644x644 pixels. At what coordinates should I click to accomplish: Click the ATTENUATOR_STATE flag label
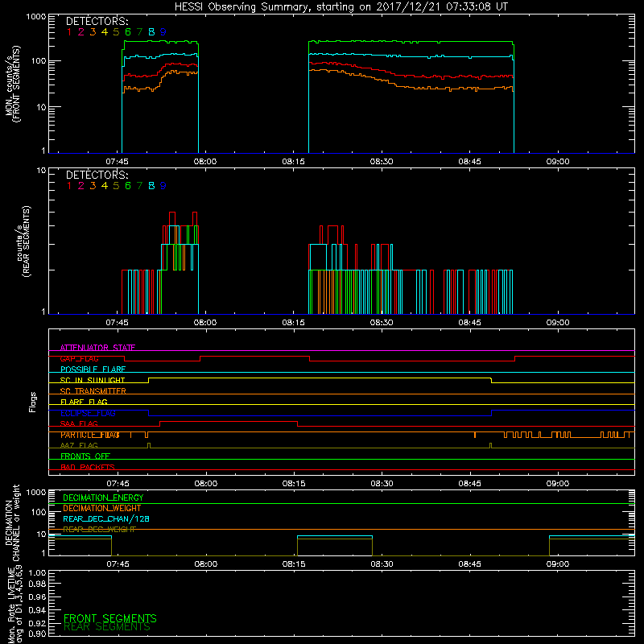(x=97, y=348)
